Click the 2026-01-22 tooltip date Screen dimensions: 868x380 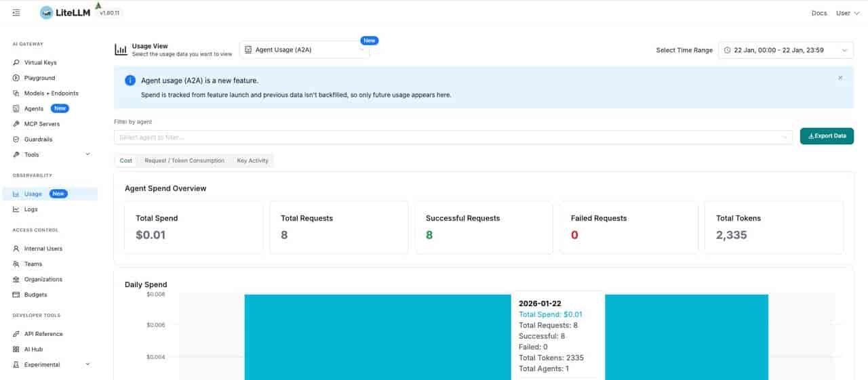pyautogui.click(x=540, y=303)
